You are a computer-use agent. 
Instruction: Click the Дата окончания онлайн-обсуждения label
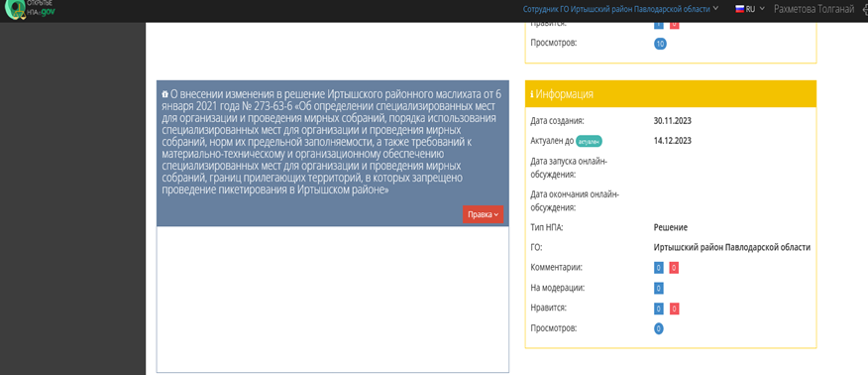[x=574, y=201]
